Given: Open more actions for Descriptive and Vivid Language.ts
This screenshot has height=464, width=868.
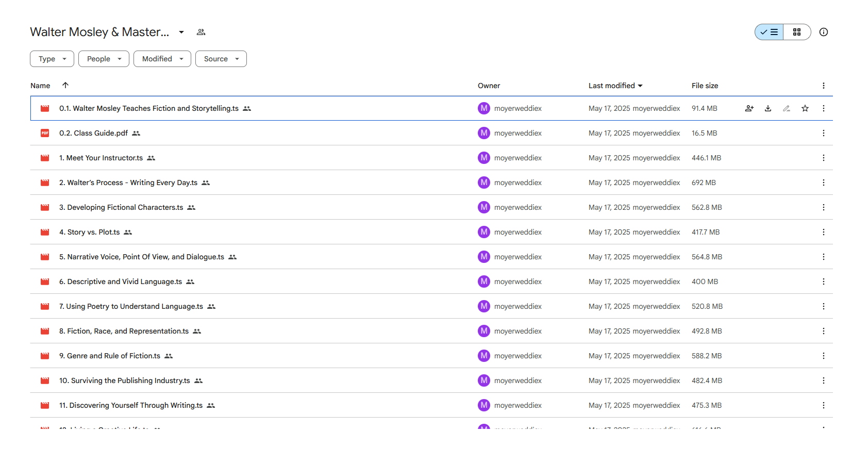Looking at the screenshot, I should point(824,281).
